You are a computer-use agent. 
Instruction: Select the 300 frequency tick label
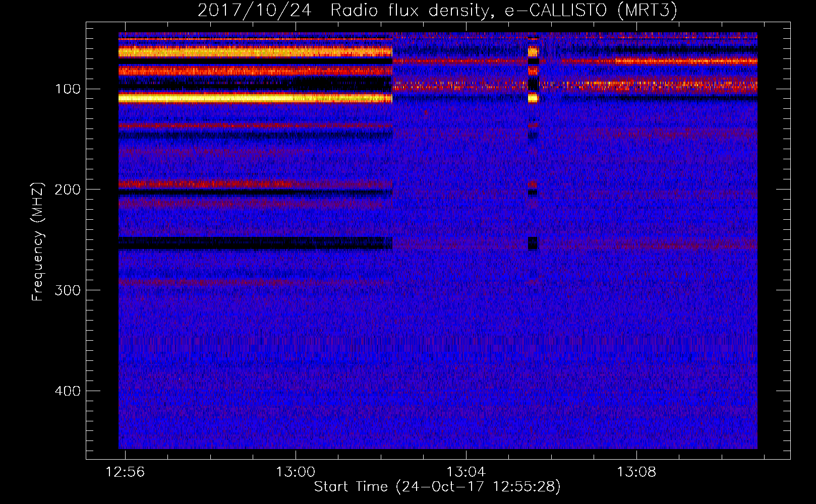tap(67, 290)
